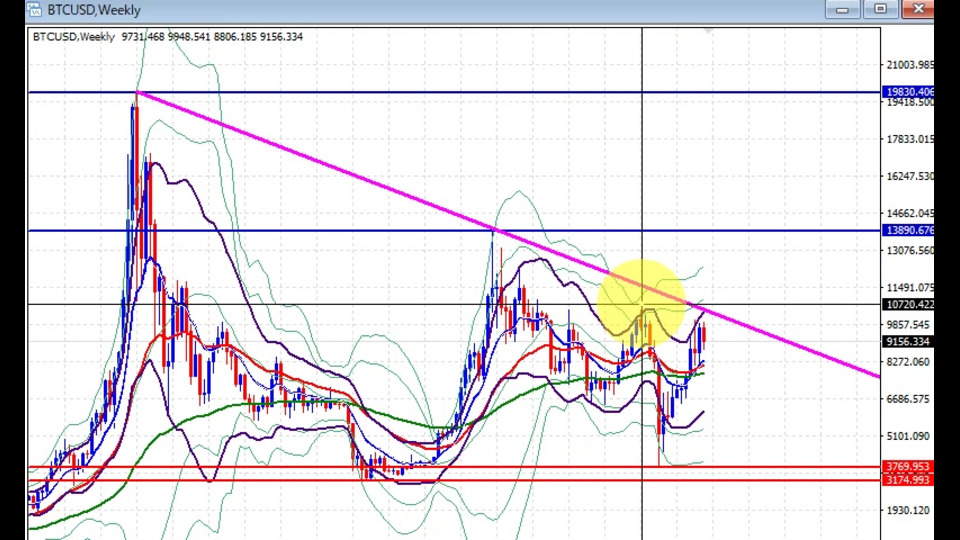Click the current price label 9156.334
Viewport: 960px width, 540px height.
(908, 342)
